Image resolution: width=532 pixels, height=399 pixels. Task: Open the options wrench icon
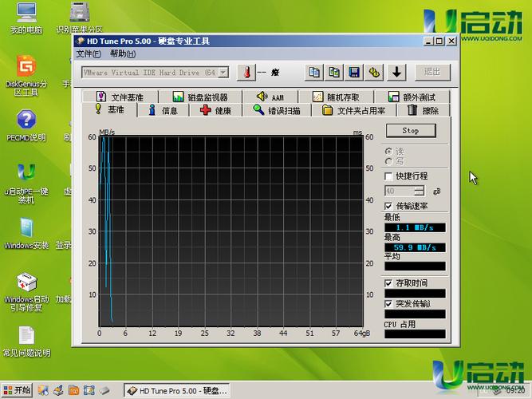374,72
